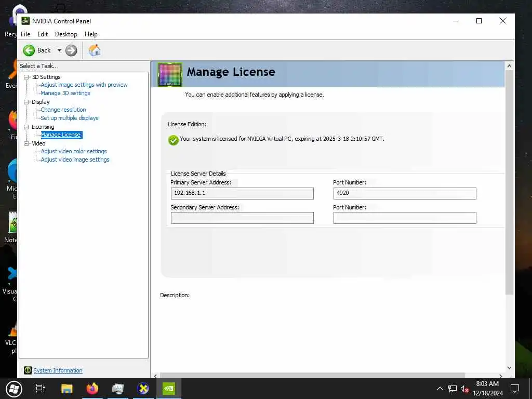Click the horizontal scrollbar left arrow
Screen dimensions: 532x399
(155, 376)
